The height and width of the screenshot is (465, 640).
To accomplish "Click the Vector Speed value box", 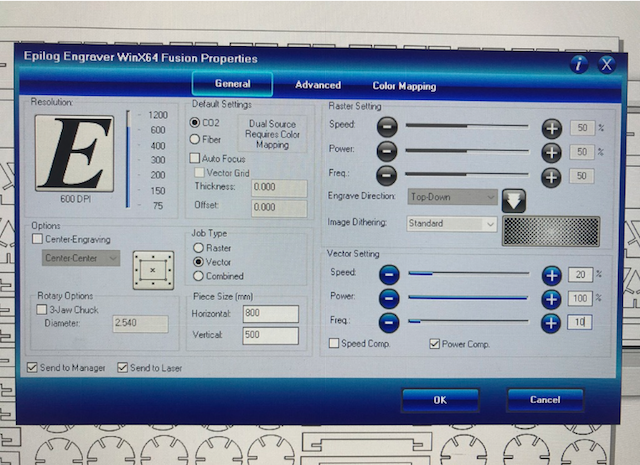I will click(580, 275).
